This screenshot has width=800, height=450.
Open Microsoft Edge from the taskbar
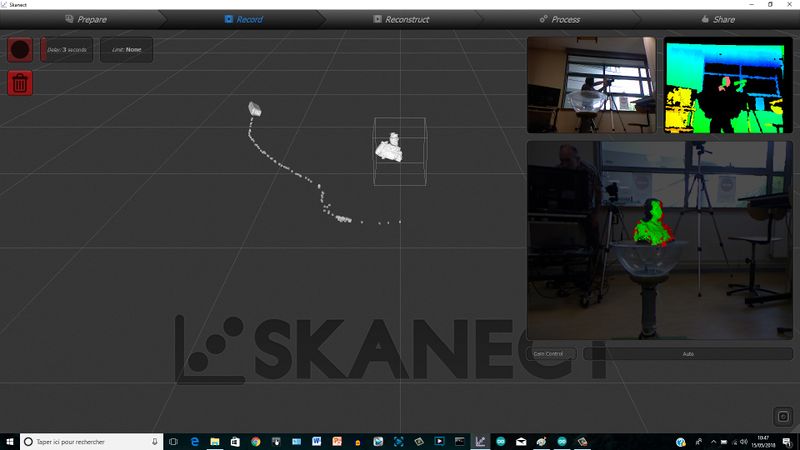click(x=195, y=441)
